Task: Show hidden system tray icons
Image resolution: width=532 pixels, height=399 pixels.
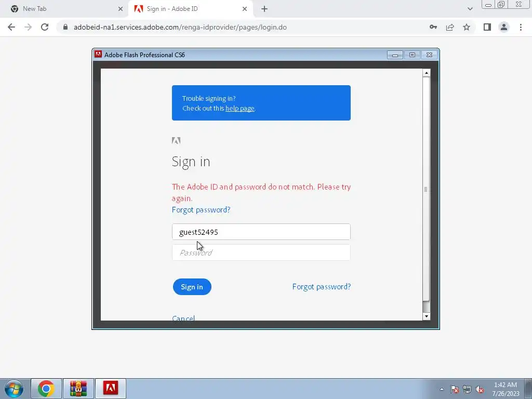Action: (442, 389)
